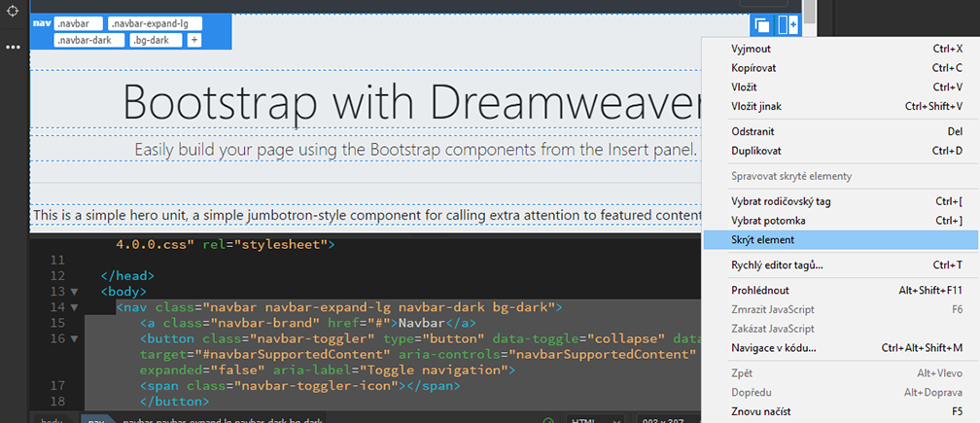Click the add column icon on navbar

click(x=787, y=25)
